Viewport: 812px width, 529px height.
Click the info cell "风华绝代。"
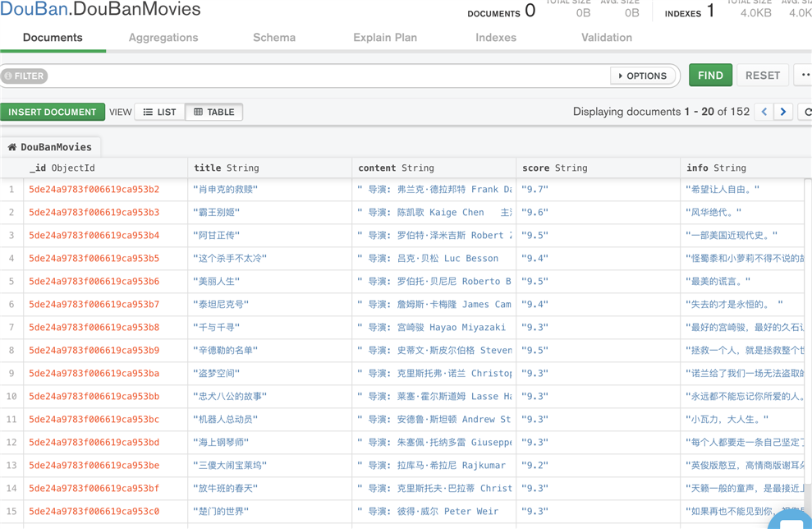pos(742,212)
